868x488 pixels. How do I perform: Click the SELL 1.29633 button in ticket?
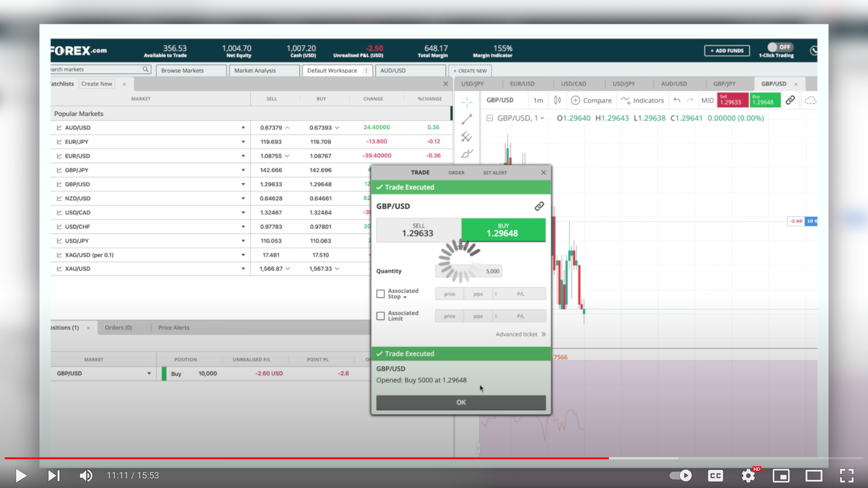418,230
